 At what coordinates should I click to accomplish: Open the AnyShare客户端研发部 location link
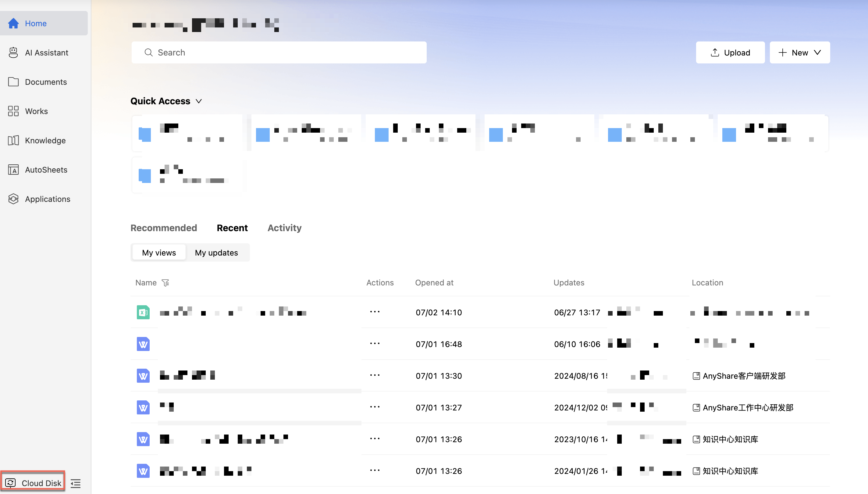(x=744, y=376)
